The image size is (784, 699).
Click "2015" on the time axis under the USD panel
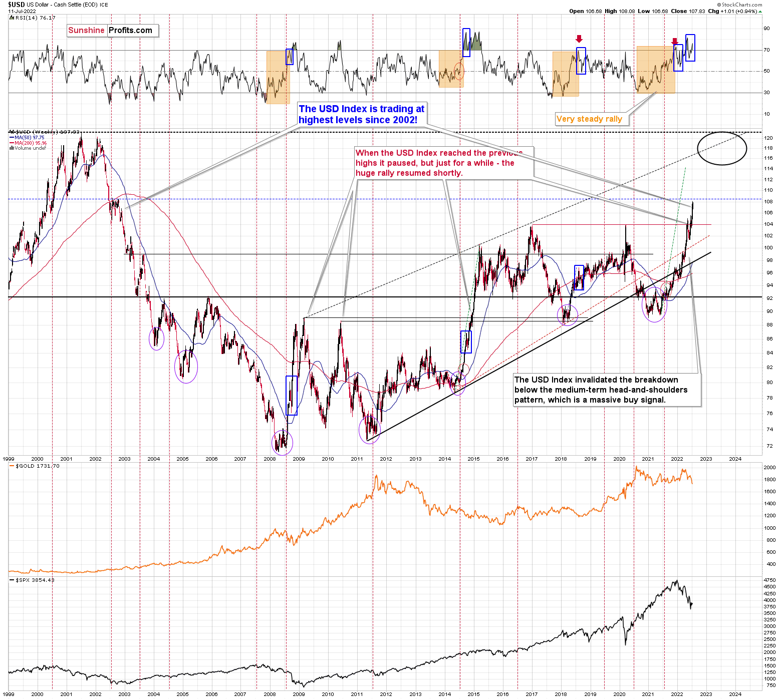click(x=473, y=459)
